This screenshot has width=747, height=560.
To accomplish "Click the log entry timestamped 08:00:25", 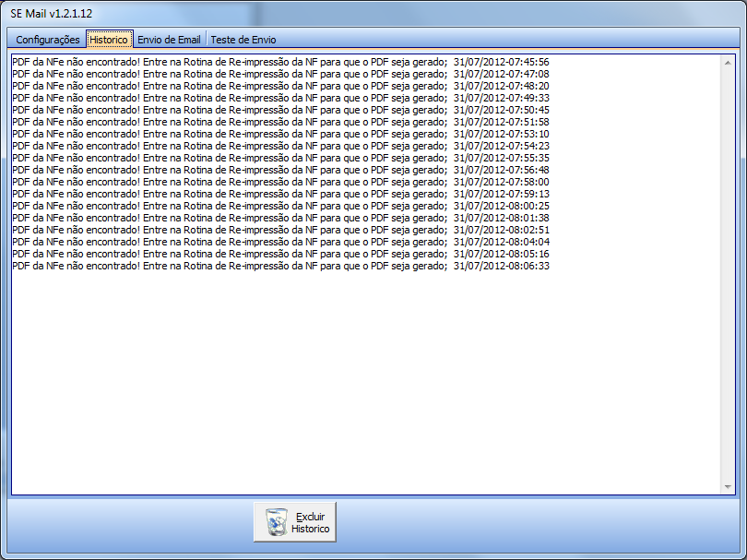I will tap(280, 206).
